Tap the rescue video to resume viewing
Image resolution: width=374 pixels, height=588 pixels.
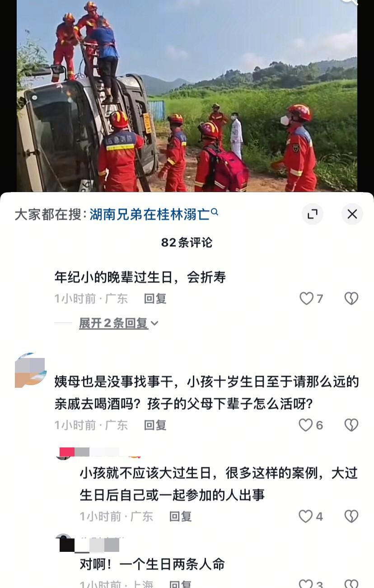click(187, 96)
